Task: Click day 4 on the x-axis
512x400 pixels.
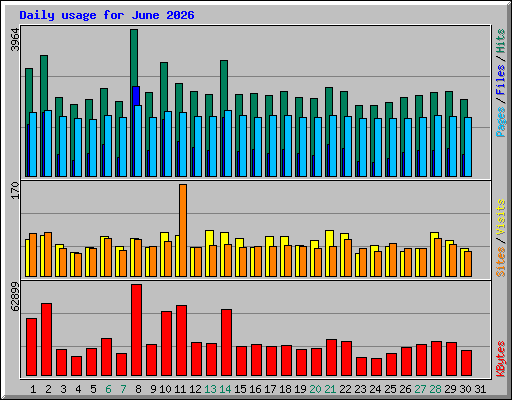Action: tap(78, 389)
